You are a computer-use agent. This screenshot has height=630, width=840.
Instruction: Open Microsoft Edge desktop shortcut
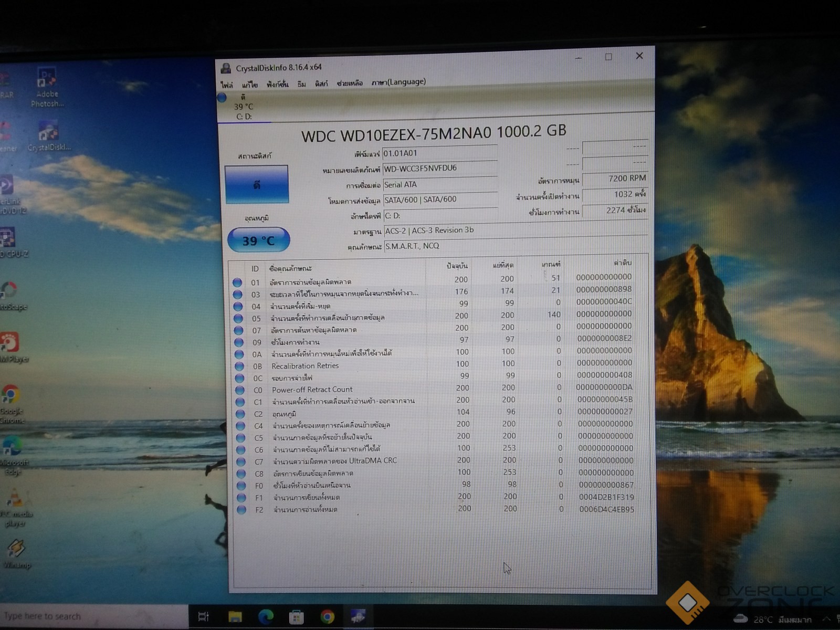13,456
